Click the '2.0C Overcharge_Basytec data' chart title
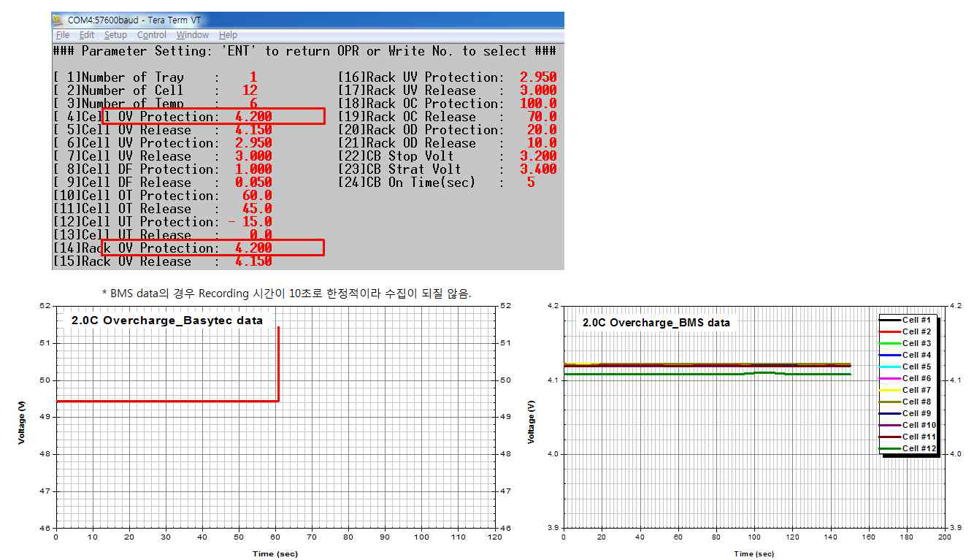The height and width of the screenshot is (560, 974). [x=167, y=321]
